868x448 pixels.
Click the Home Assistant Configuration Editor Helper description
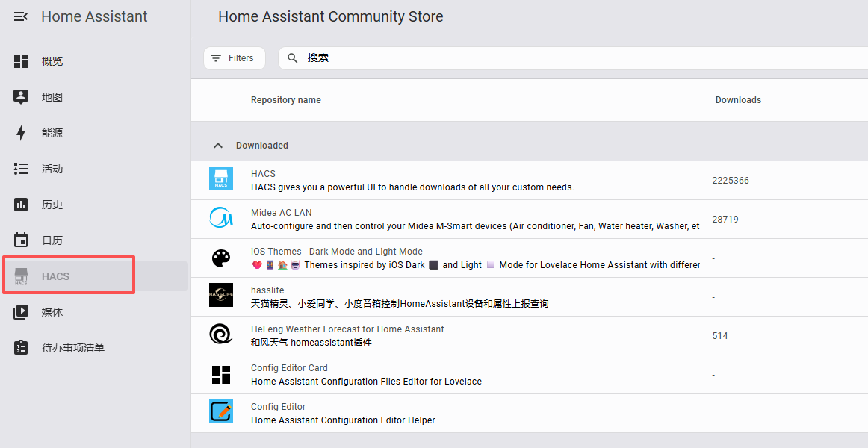(343, 420)
